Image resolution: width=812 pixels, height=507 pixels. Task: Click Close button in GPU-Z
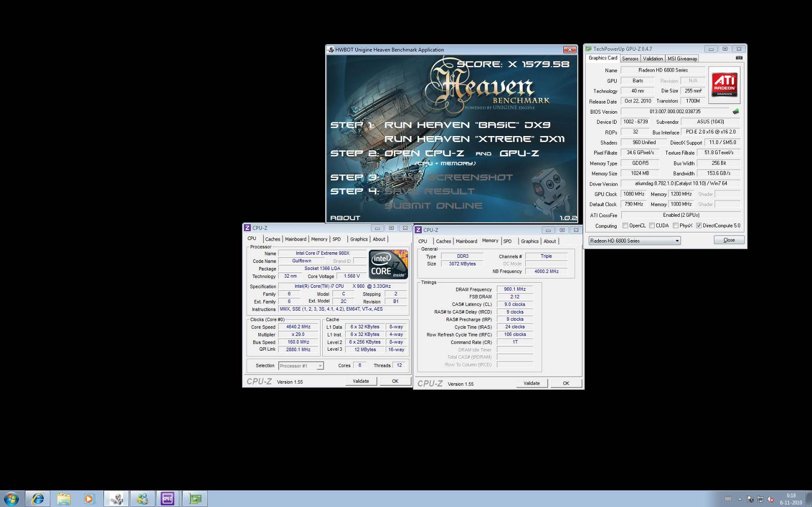pyautogui.click(x=729, y=240)
